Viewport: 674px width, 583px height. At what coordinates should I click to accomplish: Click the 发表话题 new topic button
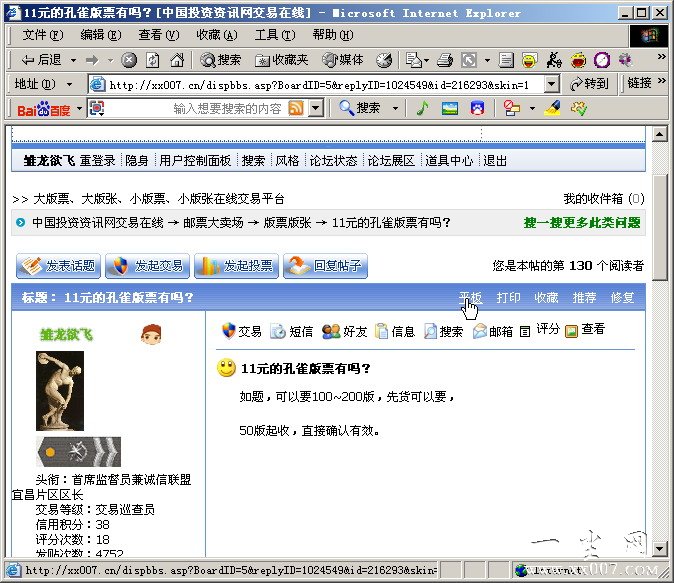(x=58, y=266)
